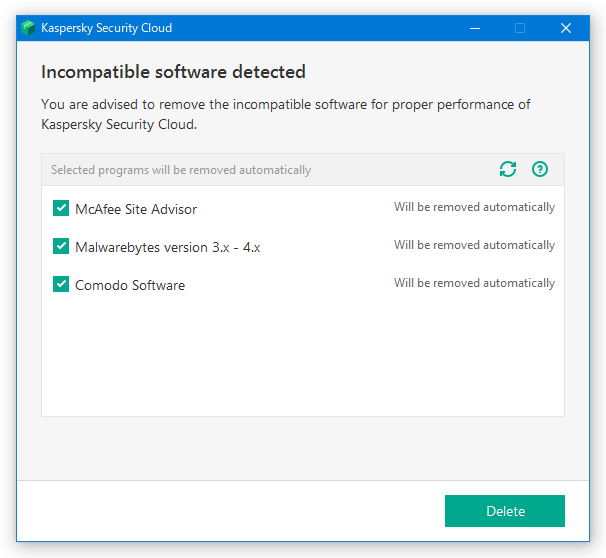Select the Comodo Software label
The width and height of the screenshot is (606, 558).
tap(130, 285)
